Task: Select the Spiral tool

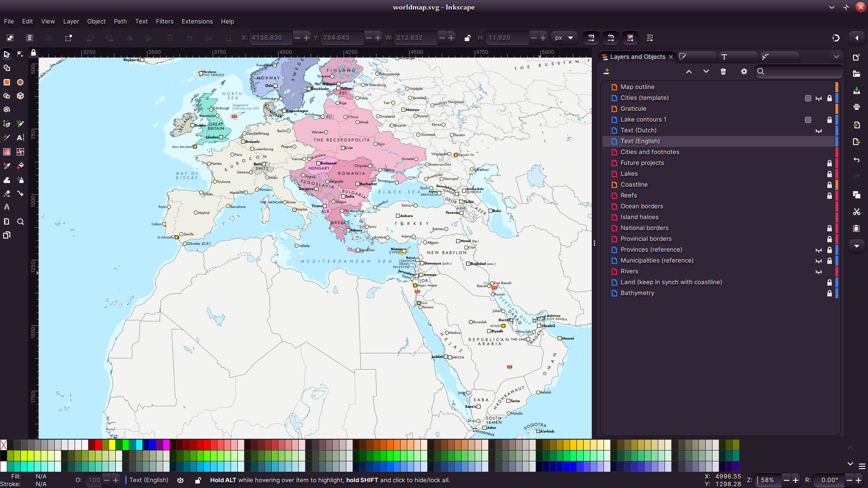Action: pos(7,110)
